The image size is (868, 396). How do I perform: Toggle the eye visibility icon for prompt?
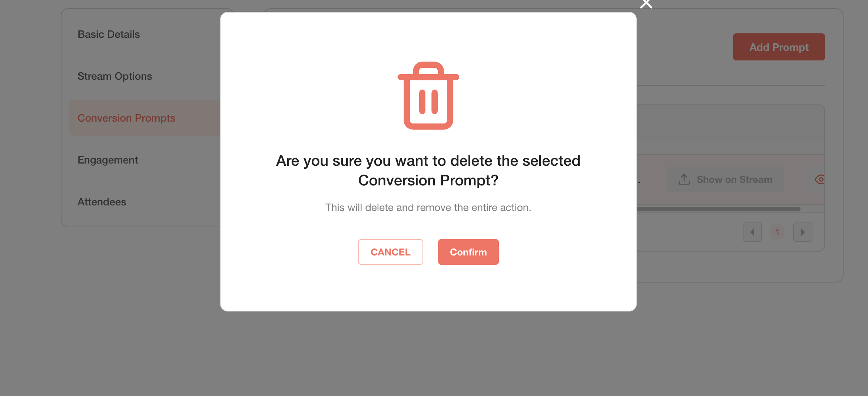tap(820, 179)
